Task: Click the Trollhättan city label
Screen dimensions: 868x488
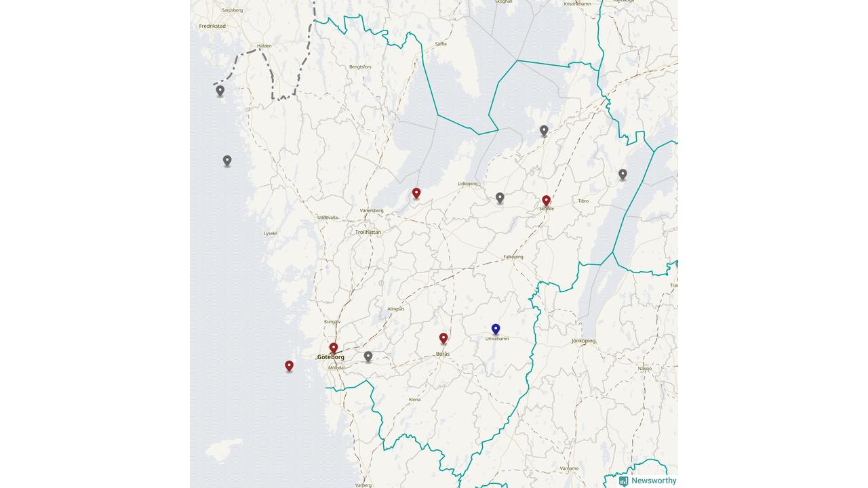Action: pos(368,232)
